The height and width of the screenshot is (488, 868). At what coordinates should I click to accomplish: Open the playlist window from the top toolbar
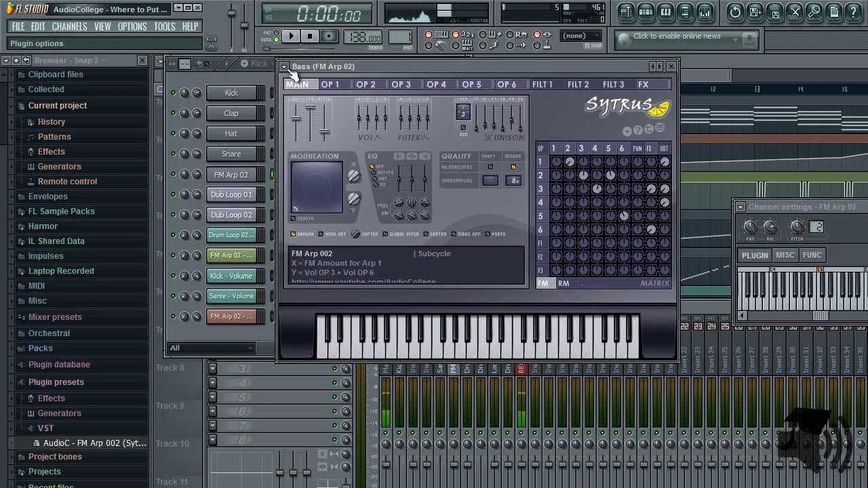626,12
